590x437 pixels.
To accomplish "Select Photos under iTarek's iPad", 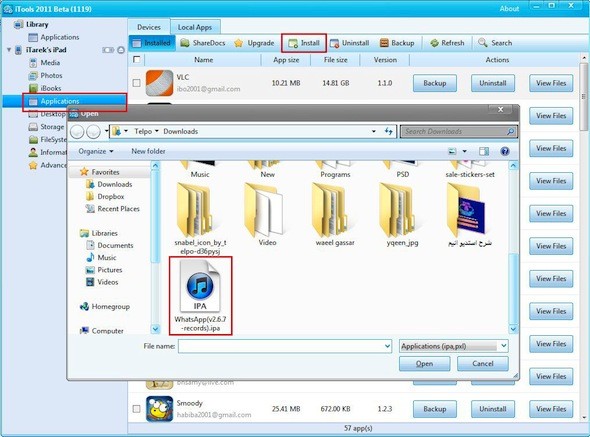I will (46, 76).
